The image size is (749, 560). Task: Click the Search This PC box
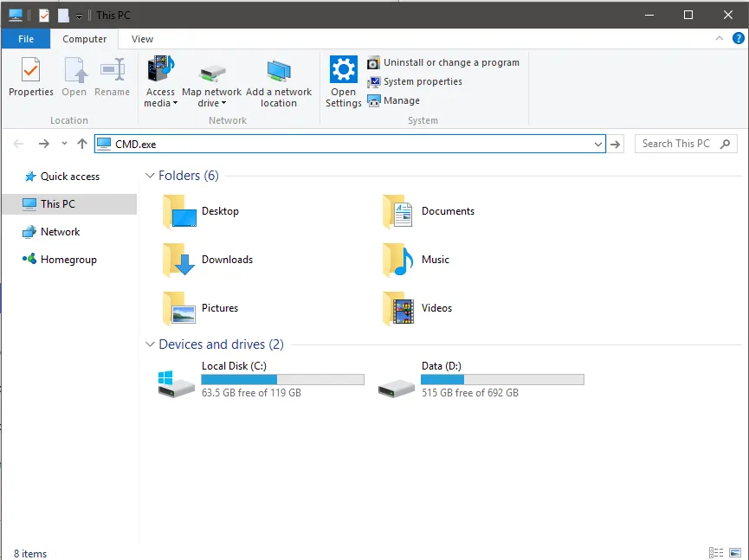(686, 144)
